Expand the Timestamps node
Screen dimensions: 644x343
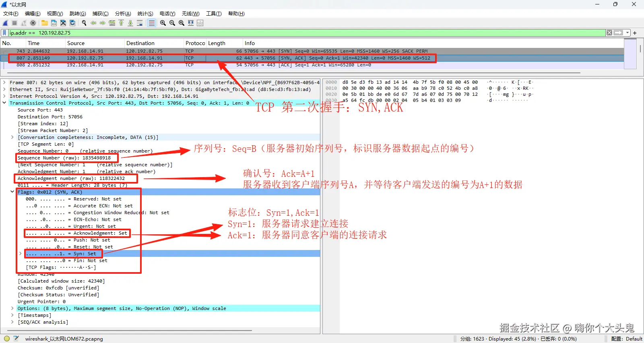point(12,315)
